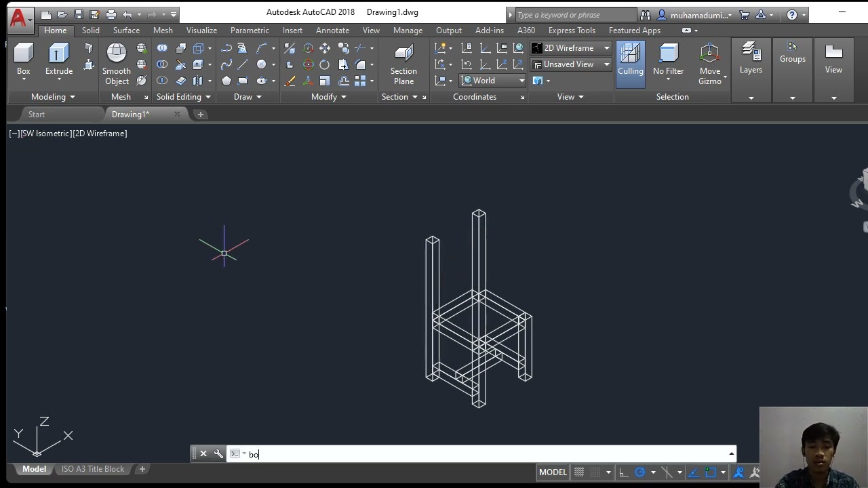
Task: Click the Plot printer icon
Action: coord(111,14)
